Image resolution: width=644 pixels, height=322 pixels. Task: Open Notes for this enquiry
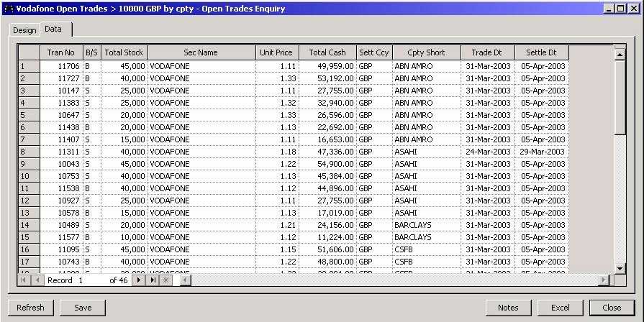(x=507, y=308)
